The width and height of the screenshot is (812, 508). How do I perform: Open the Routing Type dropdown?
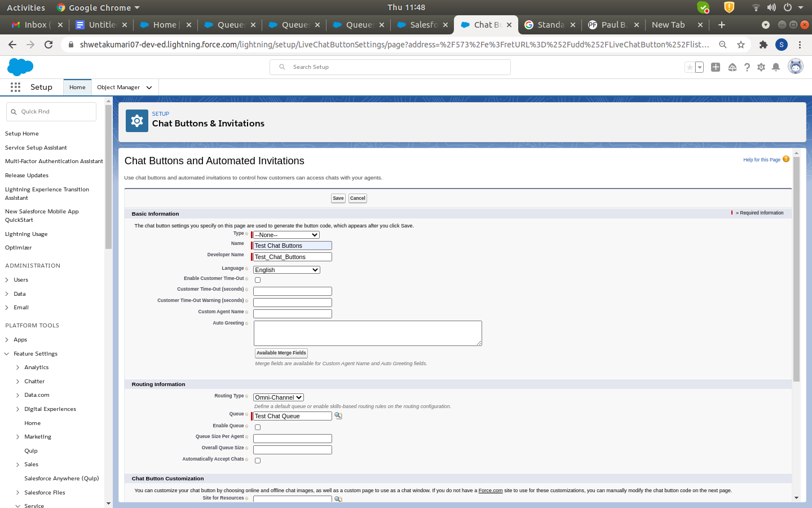coord(279,397)
